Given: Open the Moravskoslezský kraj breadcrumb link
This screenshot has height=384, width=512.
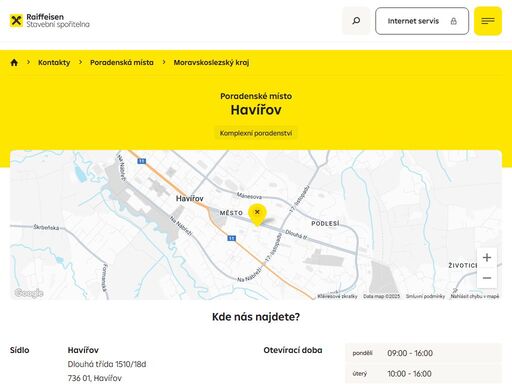Looking at the screenshot, I should [x=211, y=62].
